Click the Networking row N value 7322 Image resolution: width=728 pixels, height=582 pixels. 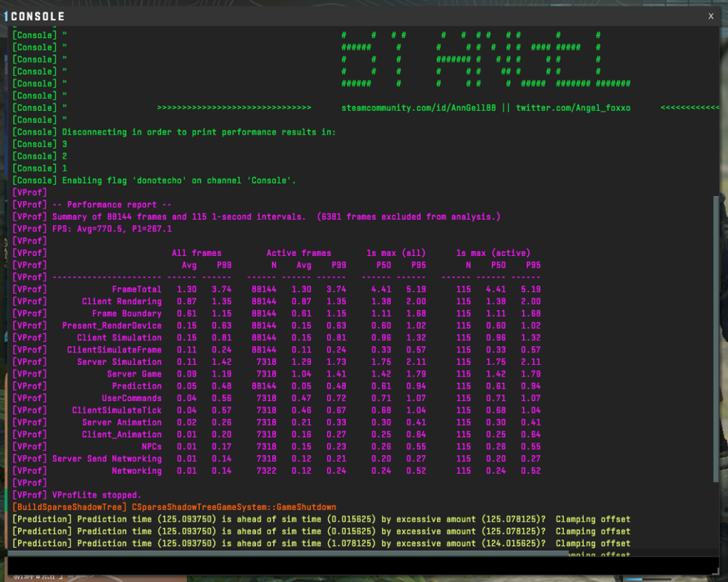point(266,470)
